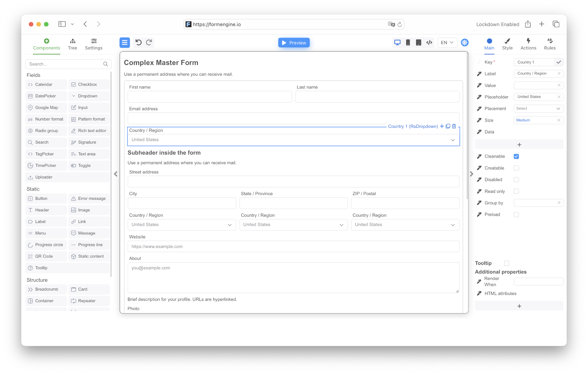Screen dimensions: 588x374
Task: Launch the form with the Preview button
Action: click(x=294, y=42)
